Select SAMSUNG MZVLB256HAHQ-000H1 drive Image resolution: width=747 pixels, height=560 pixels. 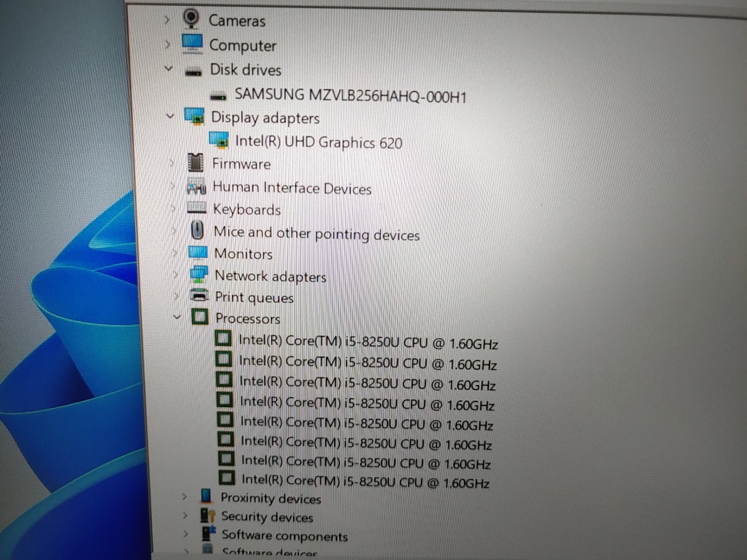pyautogui.click(x=351, y=95)
